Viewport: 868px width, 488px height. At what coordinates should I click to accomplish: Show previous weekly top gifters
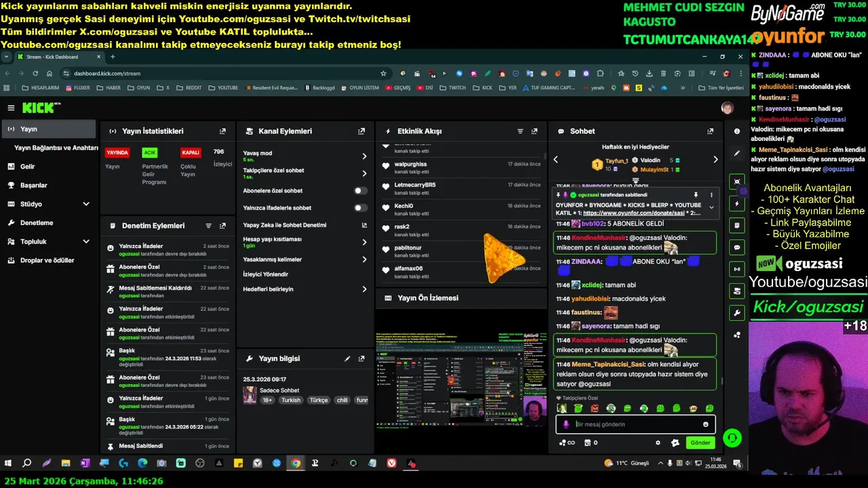point(555,159)
